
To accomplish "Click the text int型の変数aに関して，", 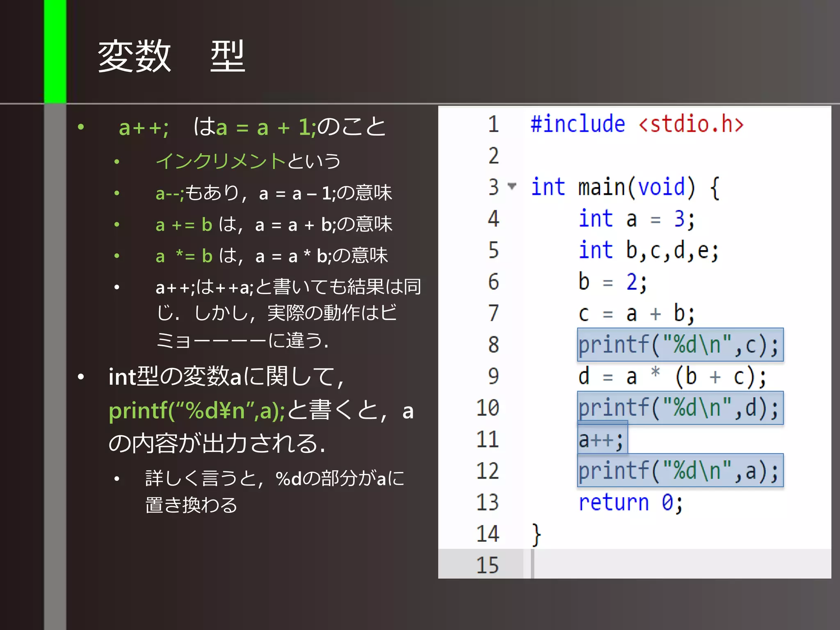I will [x=226, y=377].
